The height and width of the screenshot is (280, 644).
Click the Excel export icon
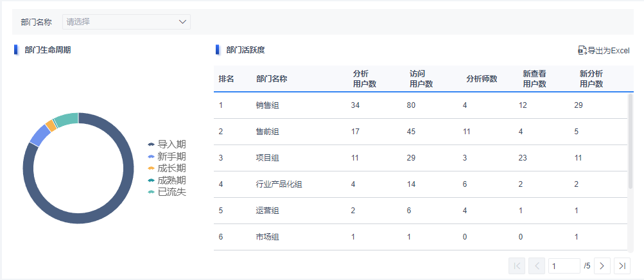tap(582, 50)
